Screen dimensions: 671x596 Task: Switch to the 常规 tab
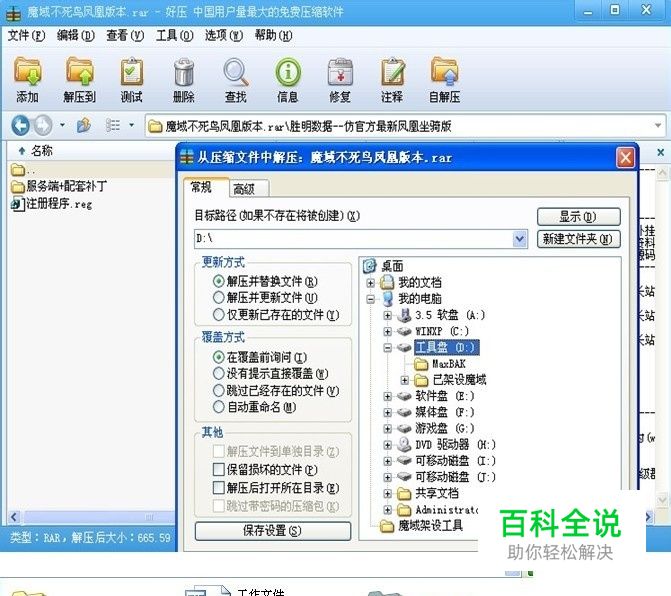click(x=205, y=187)
